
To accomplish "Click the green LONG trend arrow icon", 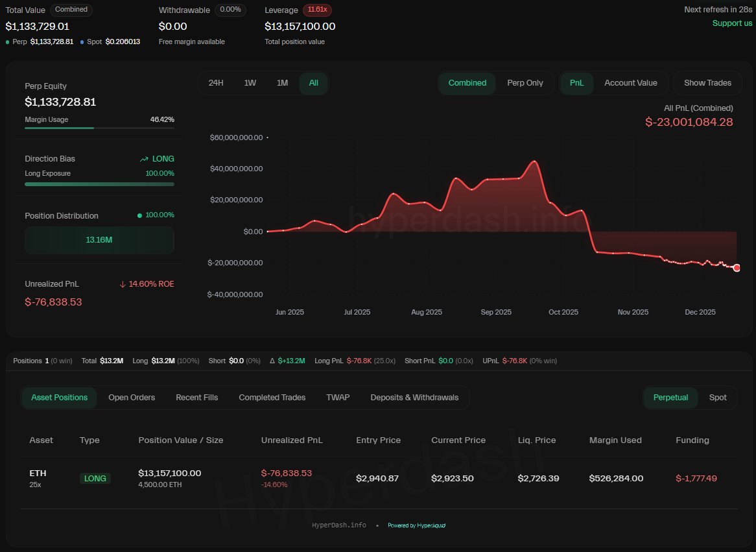I will [x=144, y=159].
